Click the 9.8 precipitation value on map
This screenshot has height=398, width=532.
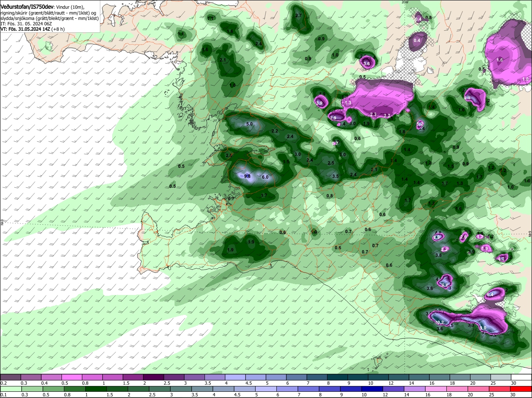(247, 176)
